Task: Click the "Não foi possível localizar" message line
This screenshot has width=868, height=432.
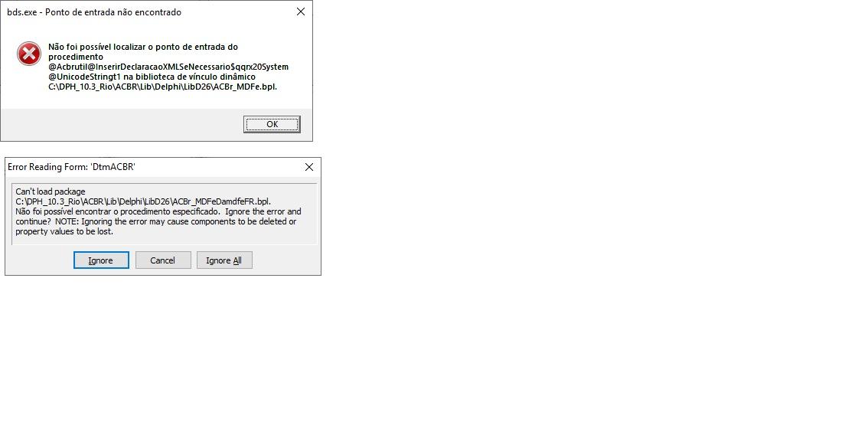Action: (x=143, y=47)
